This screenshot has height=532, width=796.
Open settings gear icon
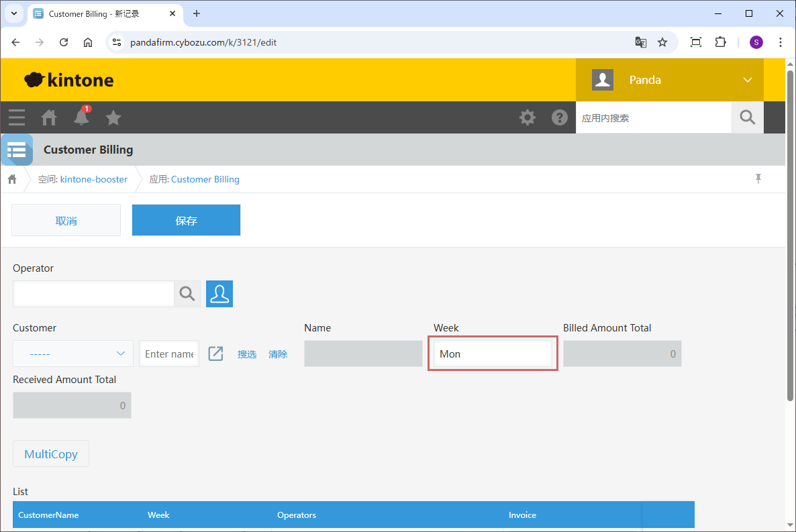[x=528, y=117]
